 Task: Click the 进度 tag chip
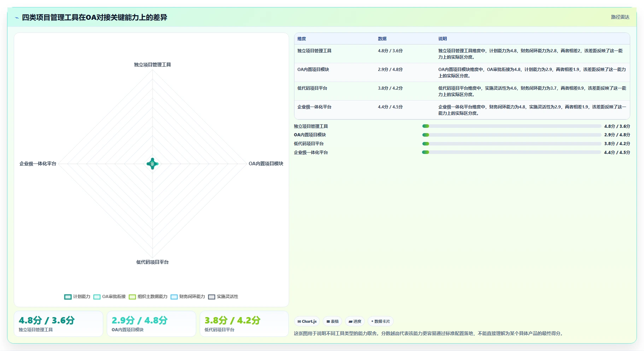(355, 321)
